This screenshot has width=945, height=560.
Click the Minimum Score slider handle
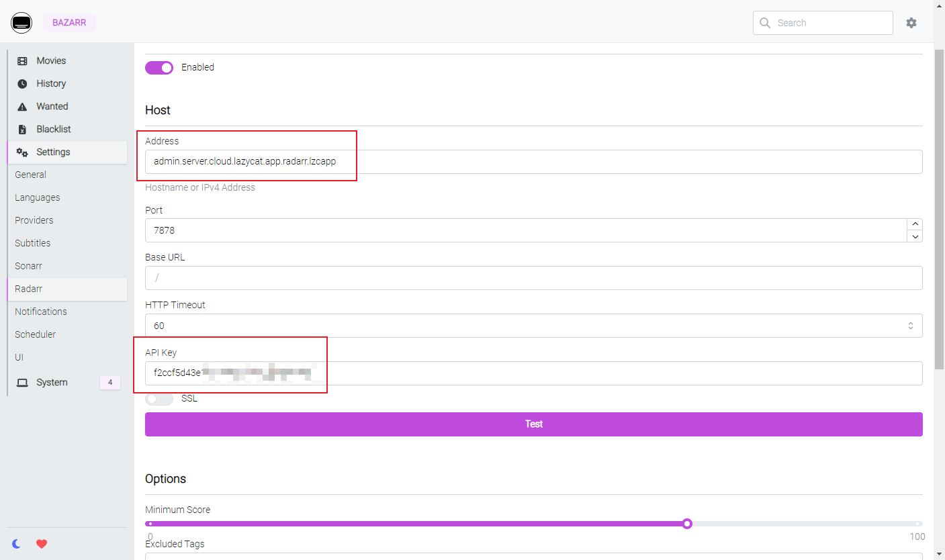point(686,524)
